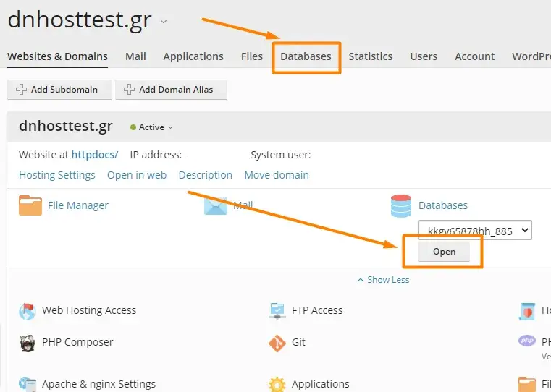Click the Applications gear icon
The height and width of the screenshot is (392, 551).
277,384
